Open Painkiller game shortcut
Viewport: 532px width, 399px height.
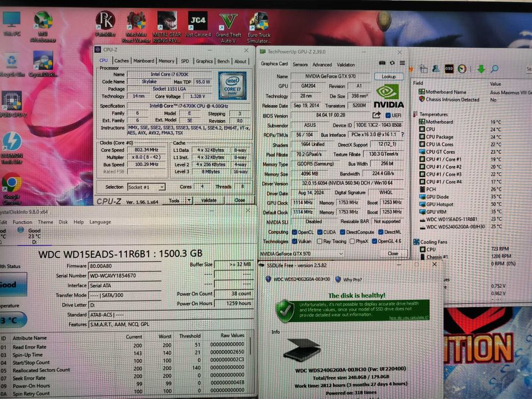pos(105,23)
